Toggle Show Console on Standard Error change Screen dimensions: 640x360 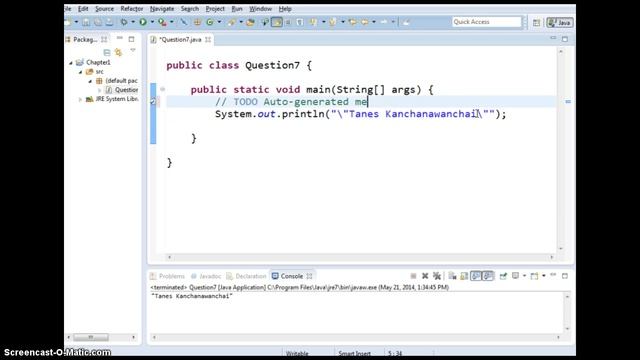(x=488, y=276)
